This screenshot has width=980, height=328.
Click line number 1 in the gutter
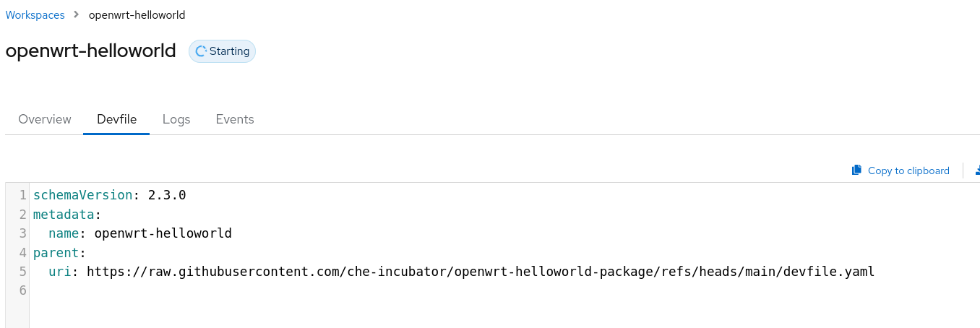23,195
